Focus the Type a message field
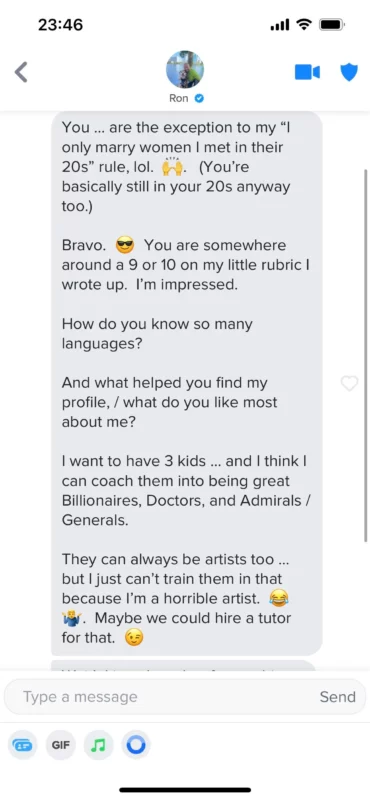Viewport: 370px width, 800px height. [185, 697]
